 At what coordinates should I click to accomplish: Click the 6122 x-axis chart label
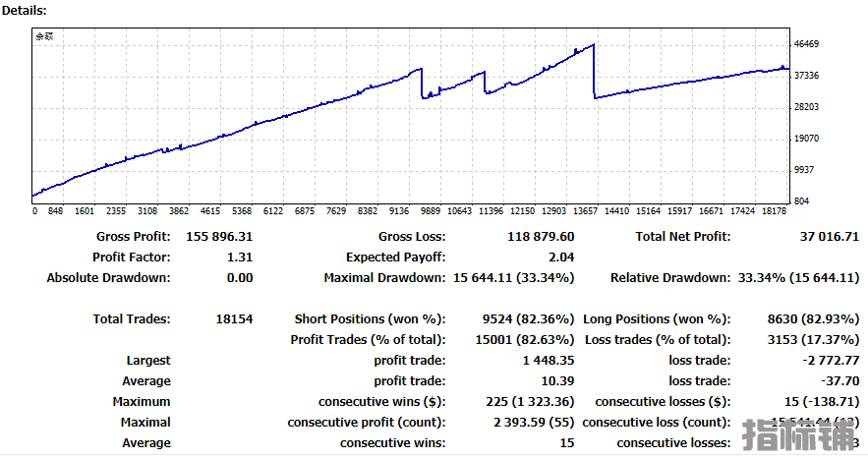(273, 211)
